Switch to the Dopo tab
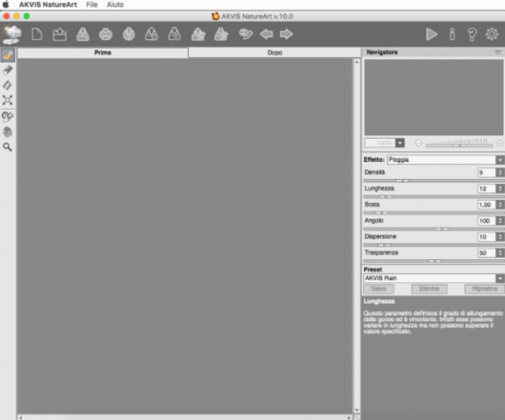The image size is (505, 420). coord(275,53)
